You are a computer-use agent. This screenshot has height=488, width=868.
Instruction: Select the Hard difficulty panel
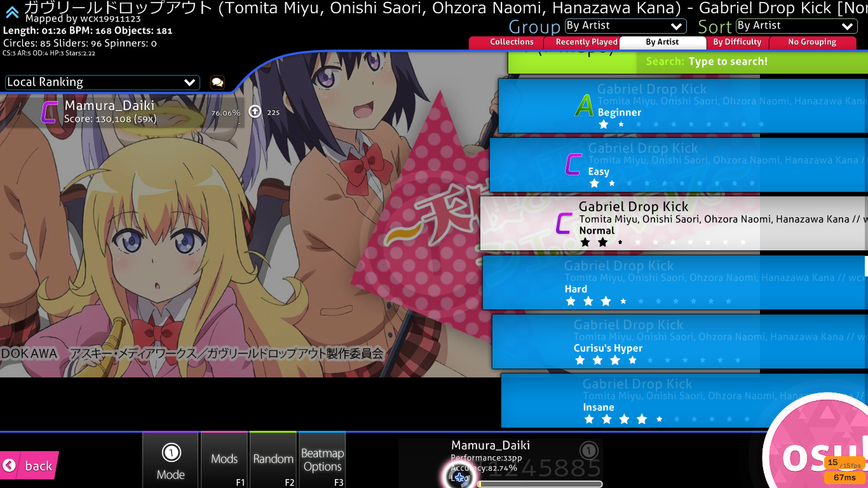tap(675, 282)
